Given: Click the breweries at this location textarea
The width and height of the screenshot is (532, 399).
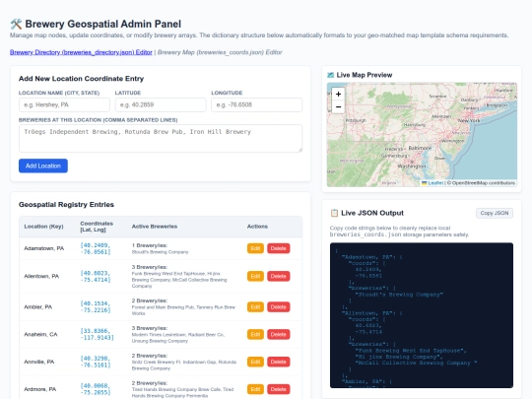Looking at the screenshot, I should point(161,139).
